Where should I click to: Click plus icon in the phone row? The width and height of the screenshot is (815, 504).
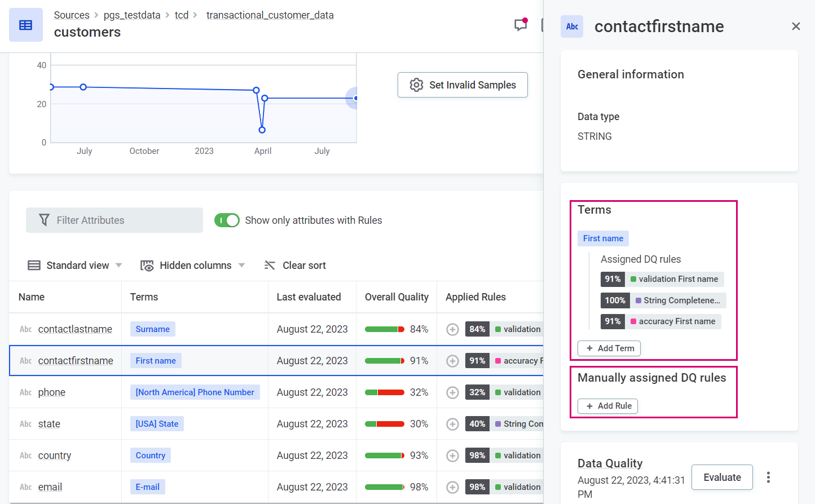pyautogui.click(x=452, y=392)
